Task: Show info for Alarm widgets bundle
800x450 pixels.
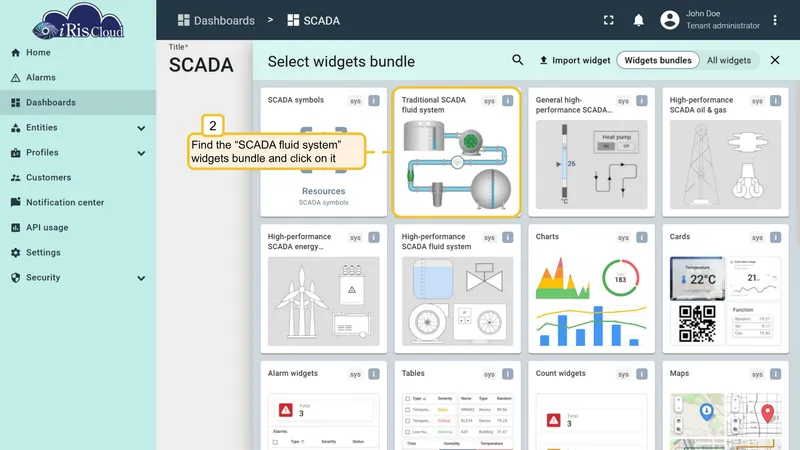Action: pyautogui.click(x=374, y=374)
